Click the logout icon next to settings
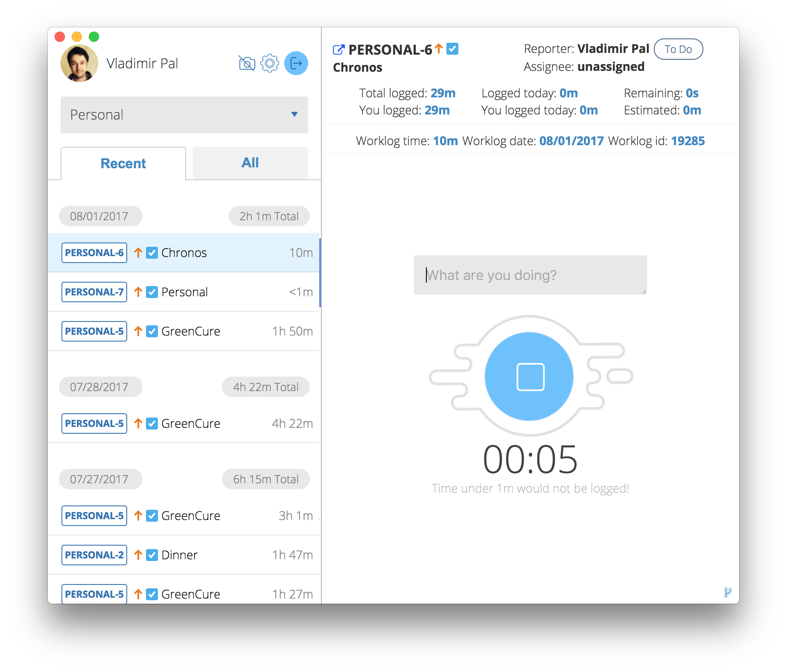Image resolution: width=787 pixels, height=672 pixels. tap(295, 63)
